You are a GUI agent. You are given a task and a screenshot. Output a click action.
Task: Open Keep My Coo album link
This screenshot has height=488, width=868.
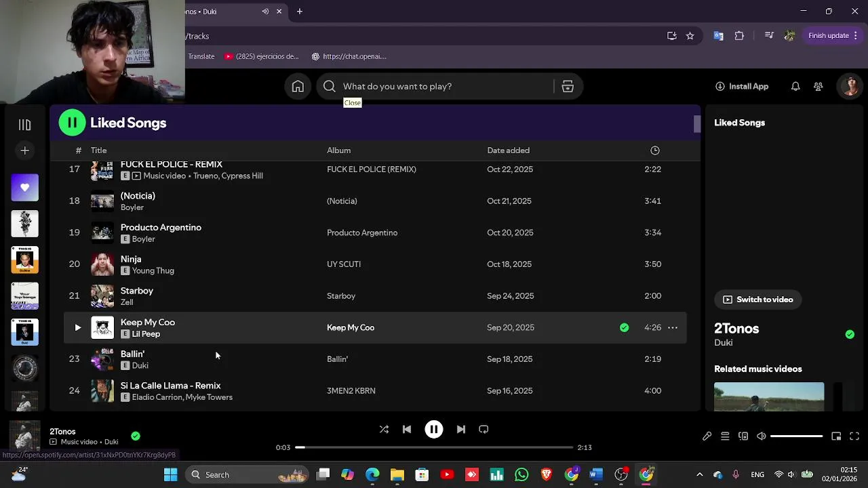tap(351, 327)
